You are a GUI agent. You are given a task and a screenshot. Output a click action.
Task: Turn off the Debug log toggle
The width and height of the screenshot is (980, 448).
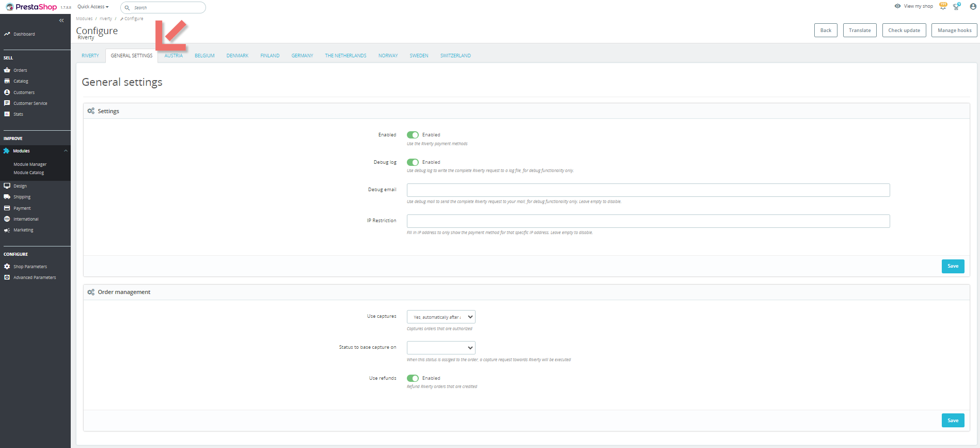pos(413,162)
